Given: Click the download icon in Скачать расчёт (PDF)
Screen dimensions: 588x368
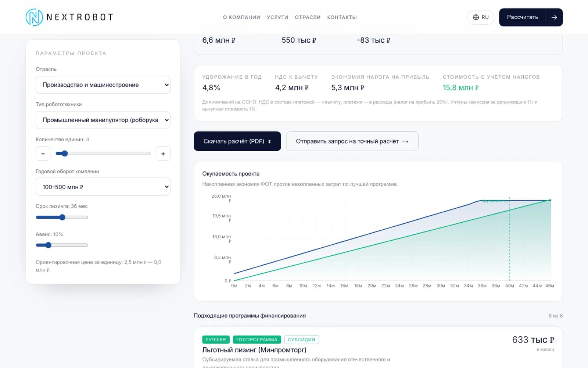Looking at the screenshot, I should [x=269, y=141].
